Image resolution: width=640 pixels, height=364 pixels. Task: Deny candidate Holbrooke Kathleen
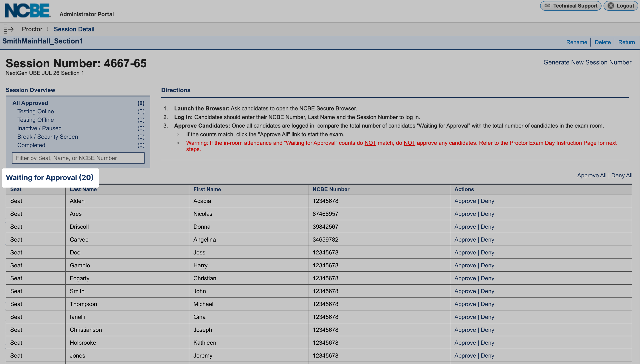point(487,343)
